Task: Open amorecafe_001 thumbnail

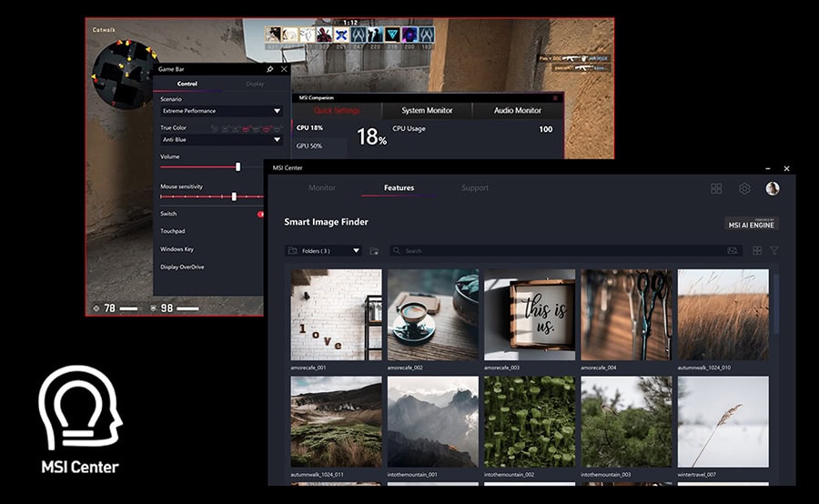Action: click(x=337, y=315)
